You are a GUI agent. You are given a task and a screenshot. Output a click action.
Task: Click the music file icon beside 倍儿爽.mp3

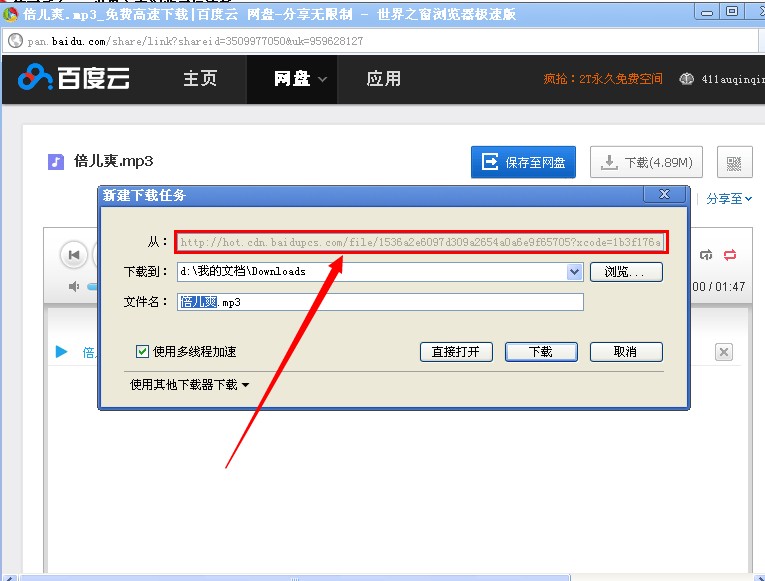(56, 161)
